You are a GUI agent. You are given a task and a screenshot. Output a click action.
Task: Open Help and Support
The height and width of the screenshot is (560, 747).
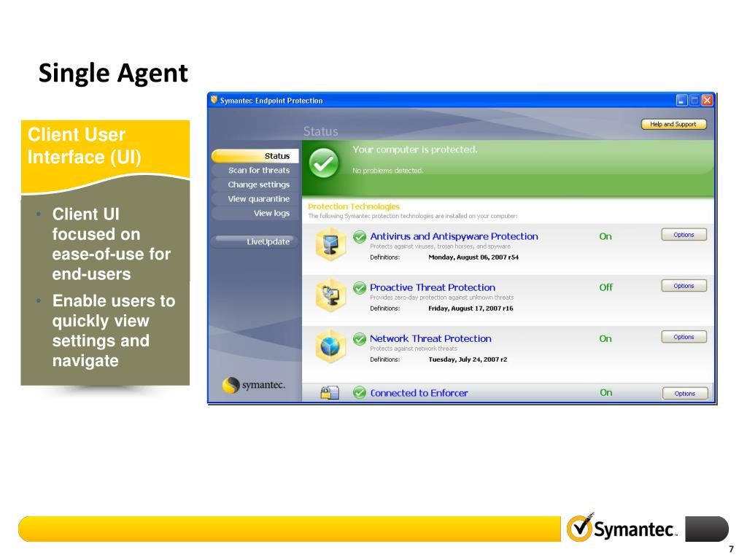pos(673,124)
